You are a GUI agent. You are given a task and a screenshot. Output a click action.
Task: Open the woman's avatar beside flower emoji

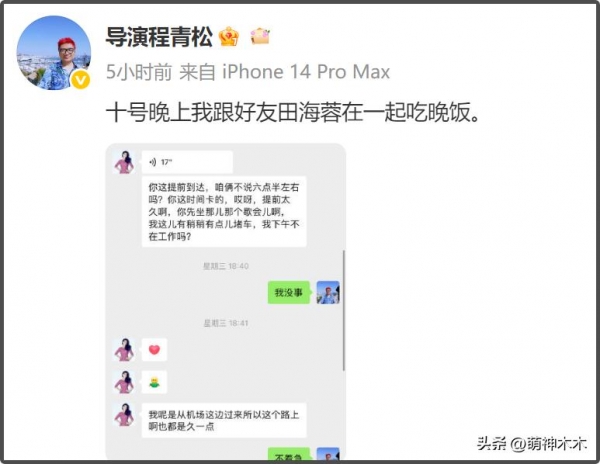click(x=124, y=382)
